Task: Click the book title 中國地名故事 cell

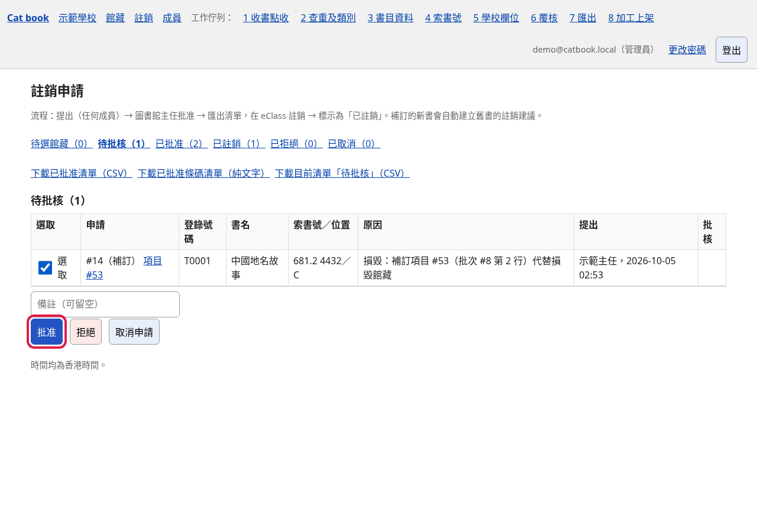Action: (257, 268)
